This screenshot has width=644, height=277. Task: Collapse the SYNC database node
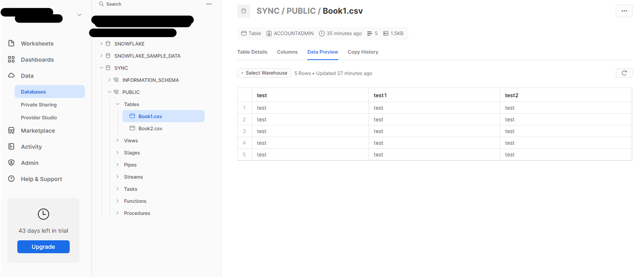click(101, 68)
